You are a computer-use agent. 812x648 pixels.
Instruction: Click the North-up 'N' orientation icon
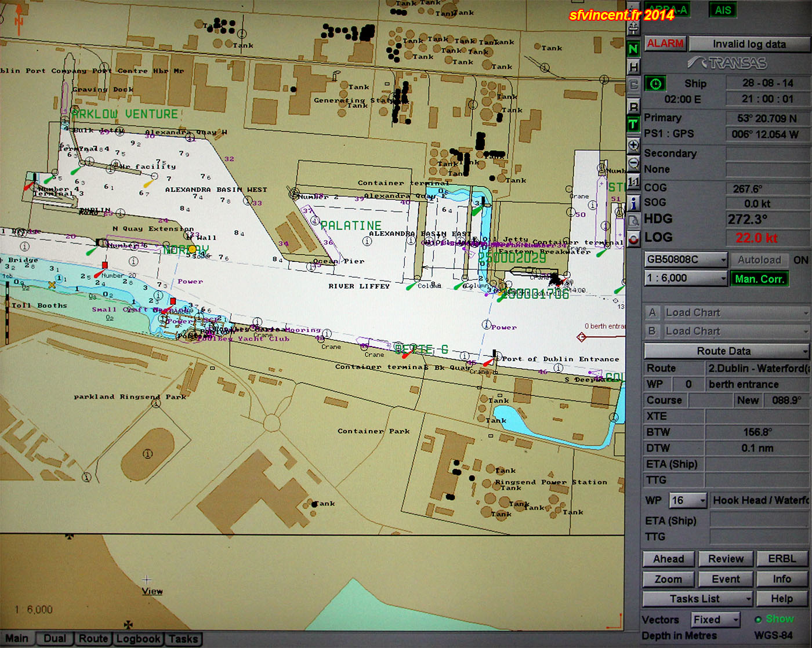point(633,49)
